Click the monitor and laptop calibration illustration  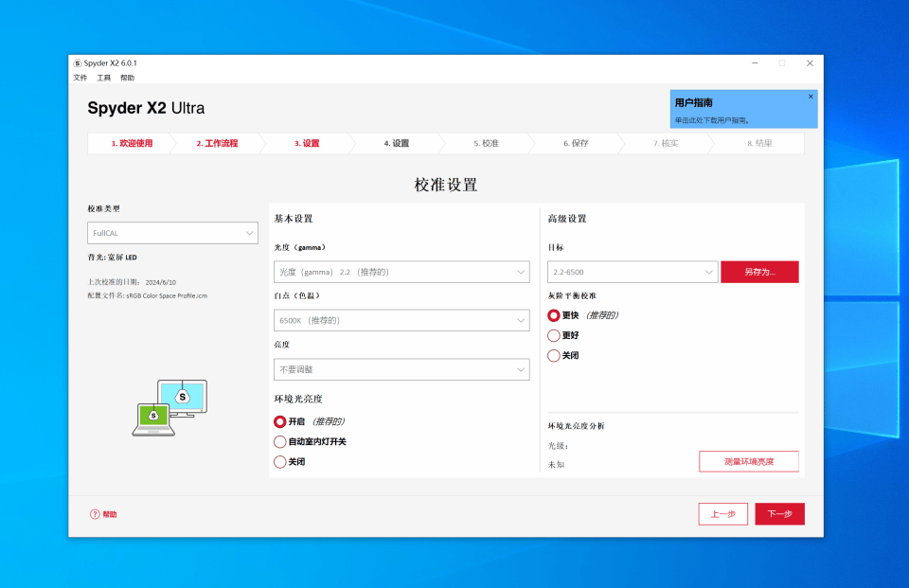click(169, 407)
